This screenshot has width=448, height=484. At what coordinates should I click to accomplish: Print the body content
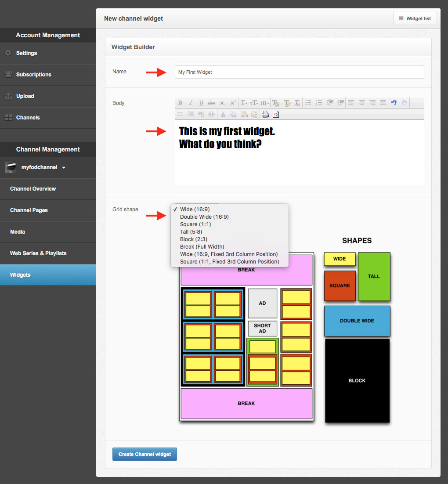(265, 114)
